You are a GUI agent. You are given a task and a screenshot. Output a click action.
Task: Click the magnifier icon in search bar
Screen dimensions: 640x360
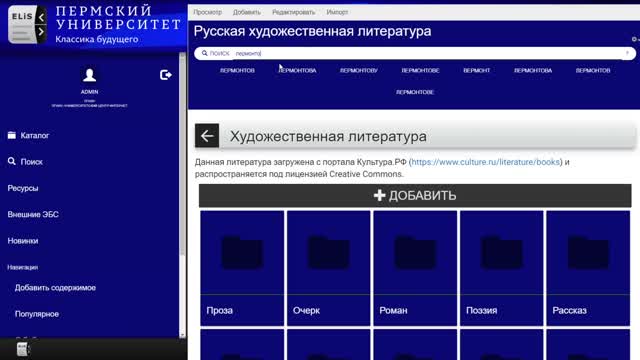pos(204,53)
